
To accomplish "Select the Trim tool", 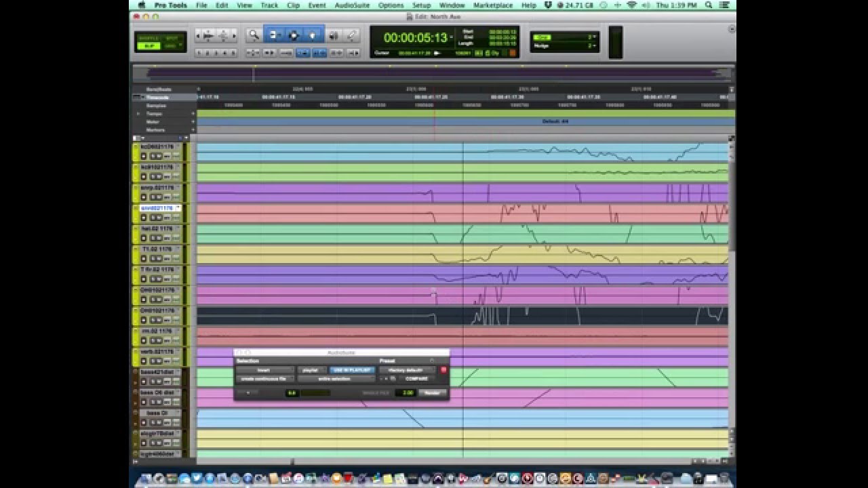I will (274, 35).
